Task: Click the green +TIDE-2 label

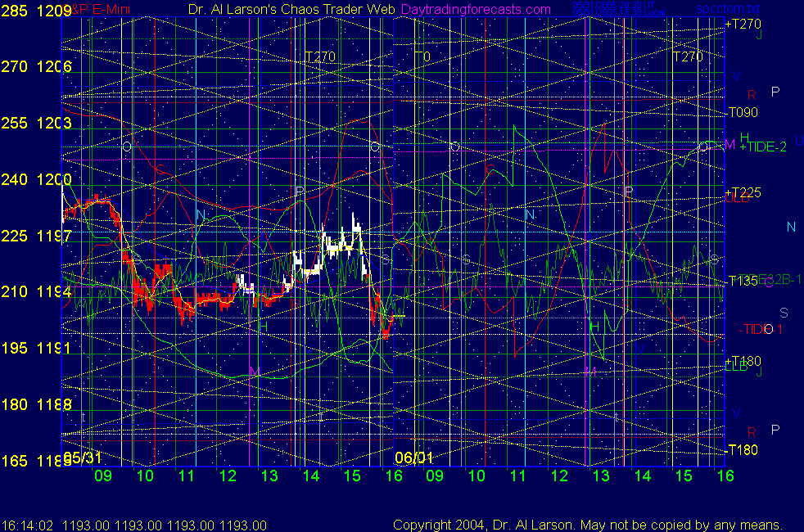Action: coord(763,147)
